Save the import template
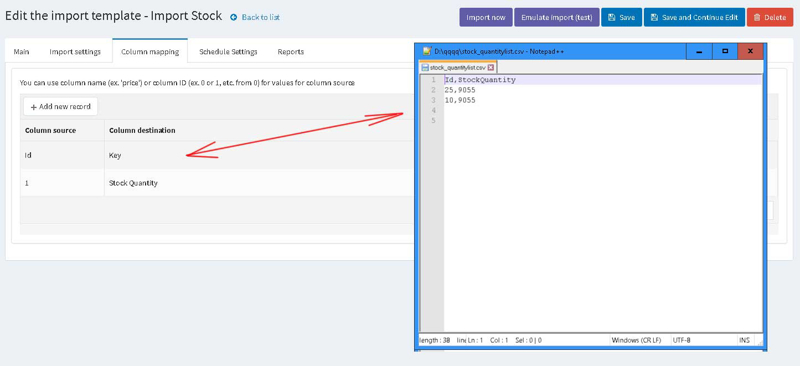This screenshot has width=800, height=366. click(621, 17)
